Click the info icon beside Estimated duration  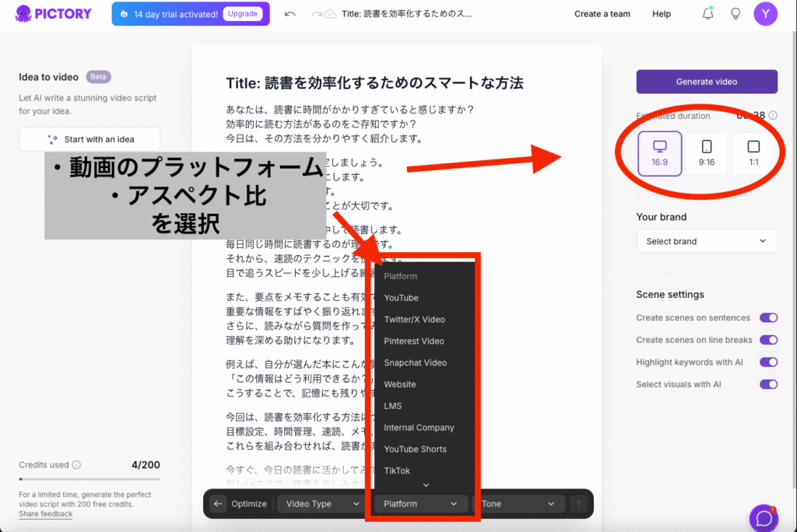[773, 115]
